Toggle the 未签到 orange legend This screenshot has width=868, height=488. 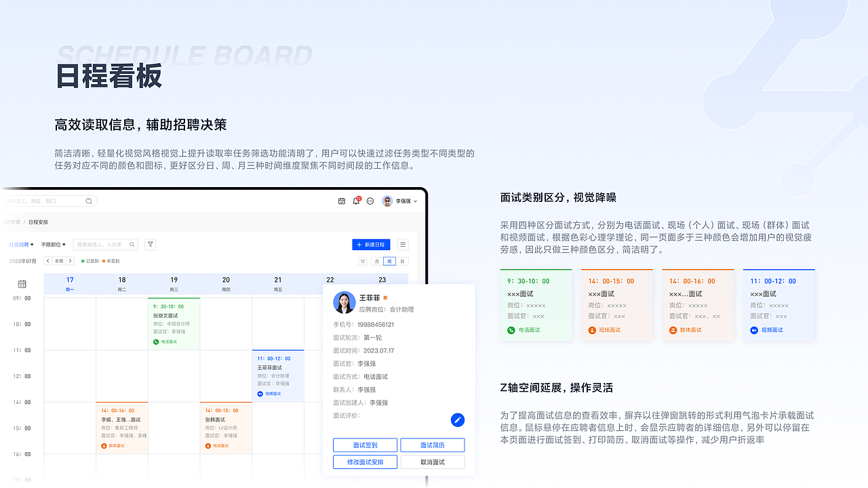pos(111,261)
